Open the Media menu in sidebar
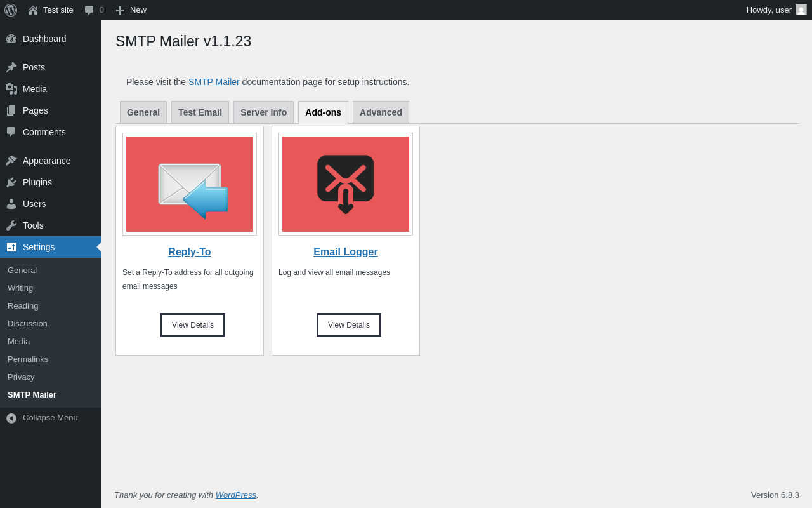812x508 pixels. pyautogui.click(x=51, y=89)
